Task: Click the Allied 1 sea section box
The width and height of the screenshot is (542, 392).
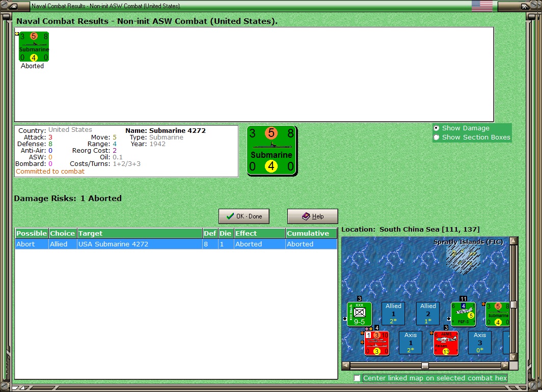Action: pyautogui.click(x=393, y=314)
